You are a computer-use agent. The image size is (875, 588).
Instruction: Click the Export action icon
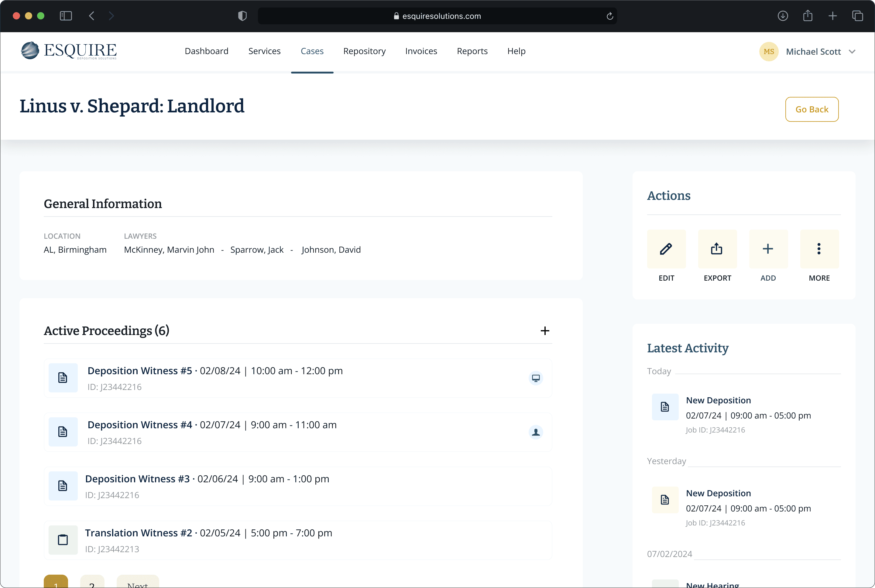click(x=717, y=249)
